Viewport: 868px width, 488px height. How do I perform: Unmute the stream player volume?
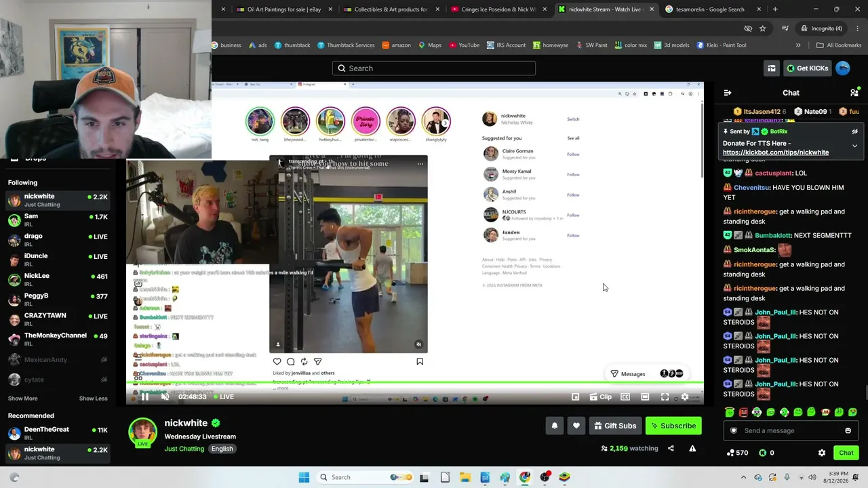(165, 396)
